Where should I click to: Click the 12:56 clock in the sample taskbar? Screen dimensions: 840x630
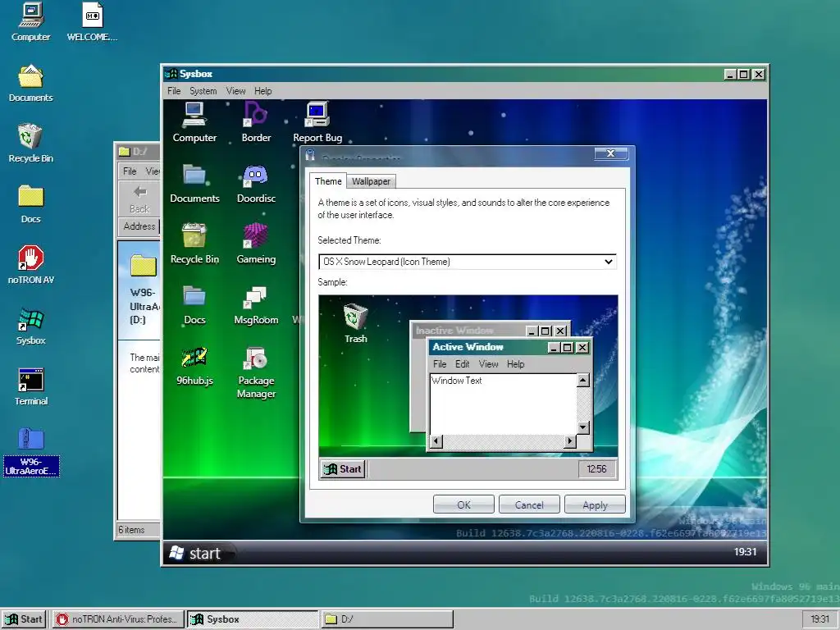coord(596,469)
